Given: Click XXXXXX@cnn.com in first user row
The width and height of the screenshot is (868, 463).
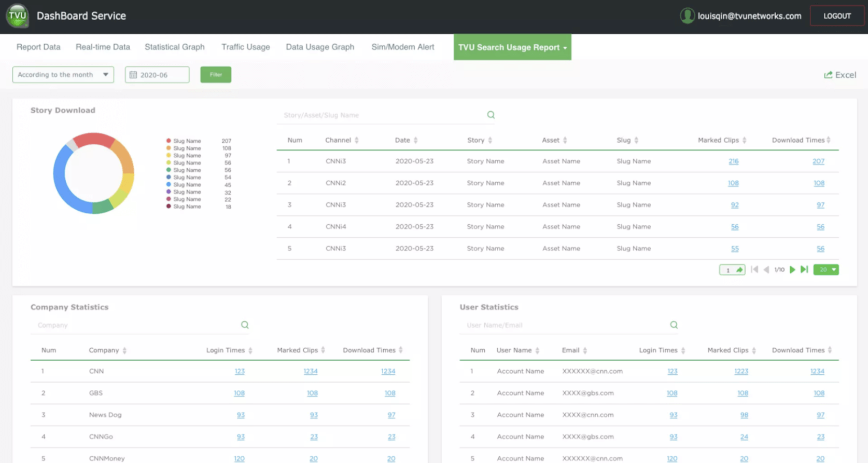Looking at the screenshot, I should pyautogui.click(x=592, y=371).
